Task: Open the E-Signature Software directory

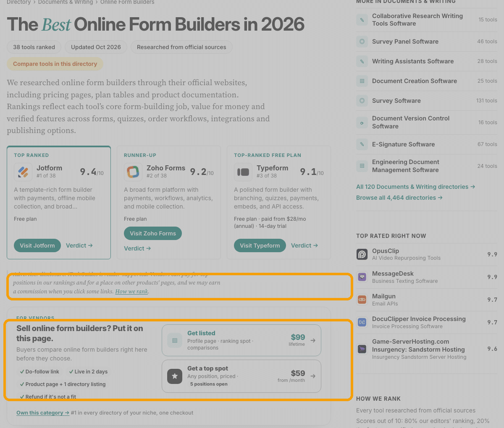Action: [x=427, y=144]
